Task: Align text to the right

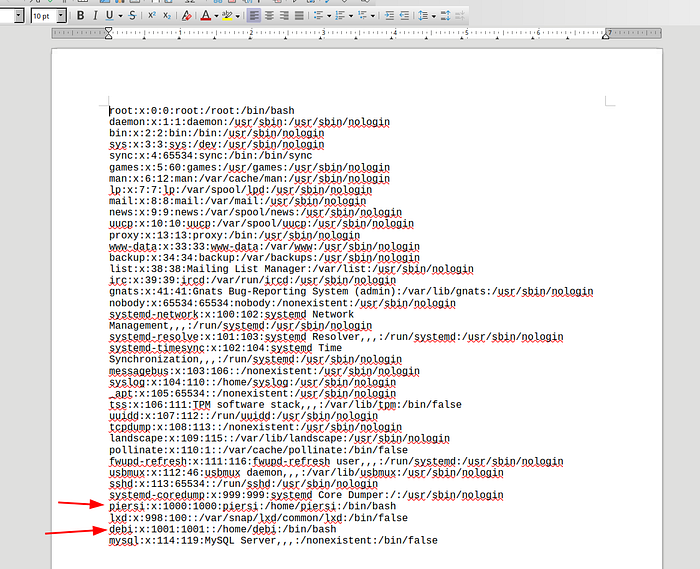Action: (x=284, y=16)
